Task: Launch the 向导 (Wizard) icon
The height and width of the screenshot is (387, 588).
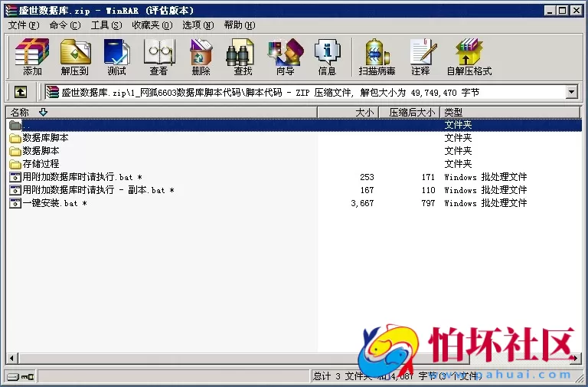Action: tap(286, 56)
